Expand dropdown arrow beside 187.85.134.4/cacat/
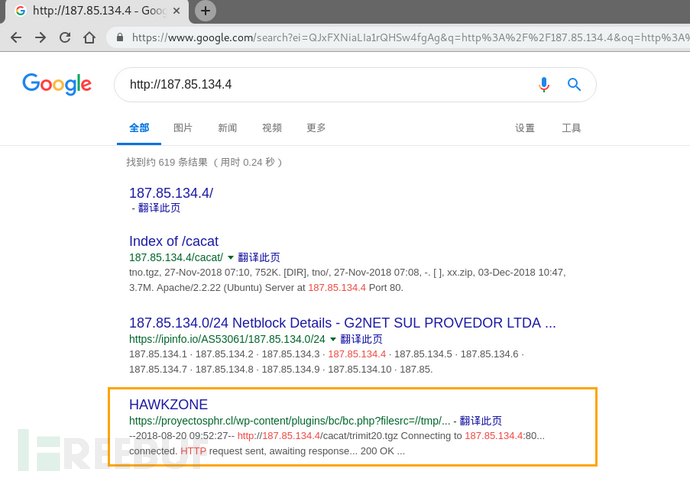690x478 pixels. click(x=231, y=257)
